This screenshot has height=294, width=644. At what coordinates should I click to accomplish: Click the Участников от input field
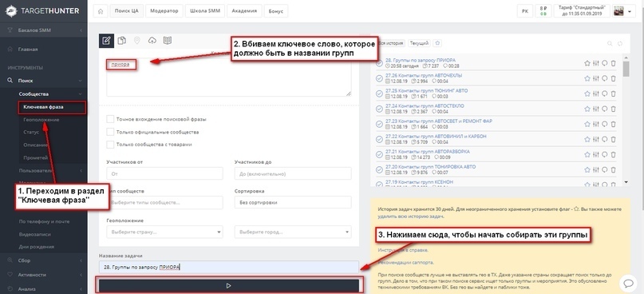coord(164,173)
